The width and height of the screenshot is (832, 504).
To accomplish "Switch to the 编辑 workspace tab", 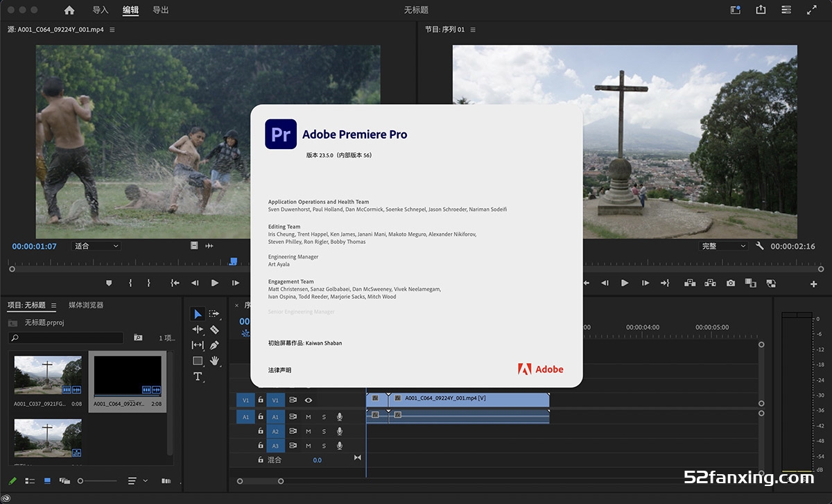I will coord(130,10).
